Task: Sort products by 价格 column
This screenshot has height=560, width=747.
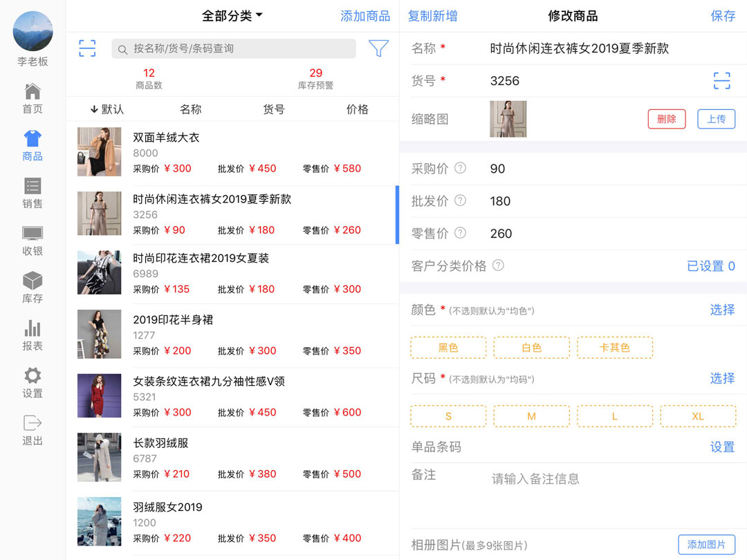Action: click(358, 109)
